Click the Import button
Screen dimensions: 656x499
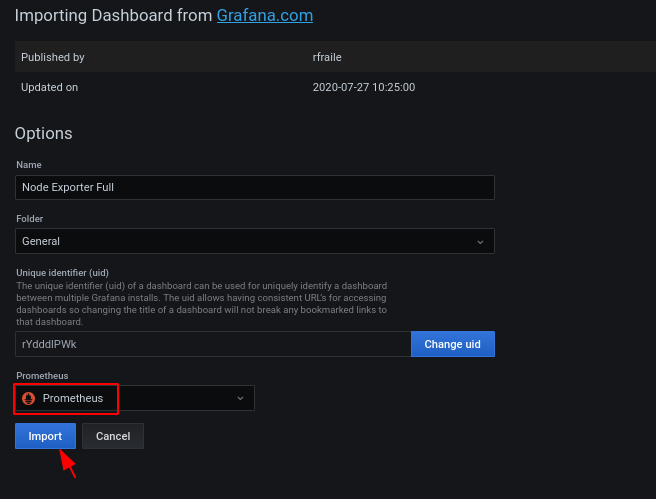45,436
